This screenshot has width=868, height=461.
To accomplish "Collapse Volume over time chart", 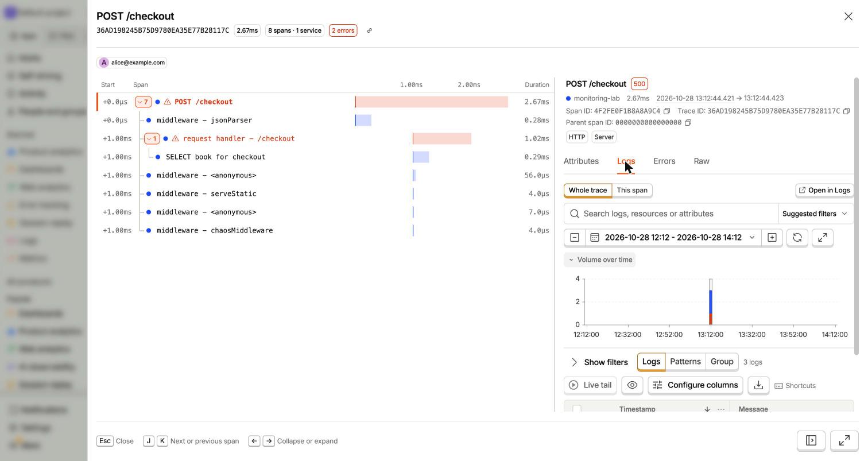I will (x=600, y=259).
